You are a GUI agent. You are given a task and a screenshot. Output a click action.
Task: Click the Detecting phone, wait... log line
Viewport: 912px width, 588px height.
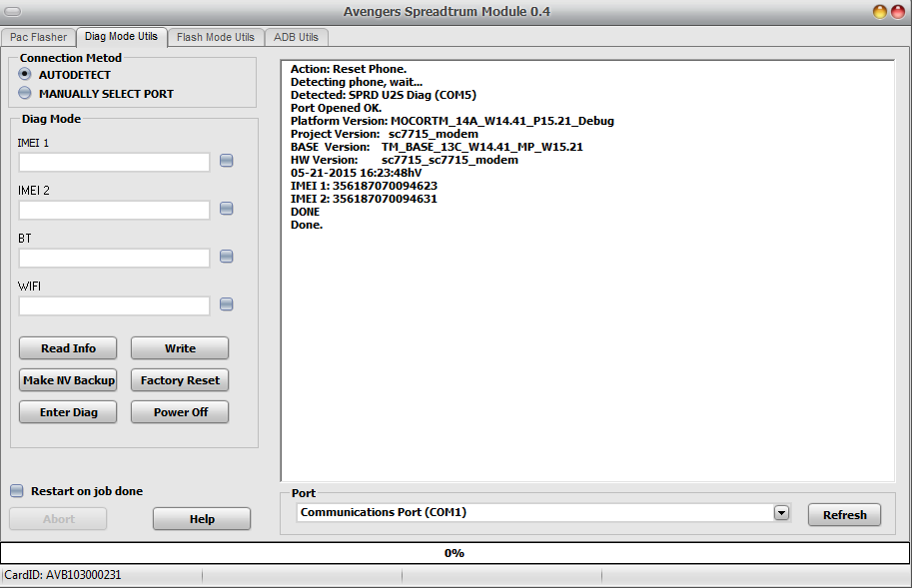pos(357,82)
